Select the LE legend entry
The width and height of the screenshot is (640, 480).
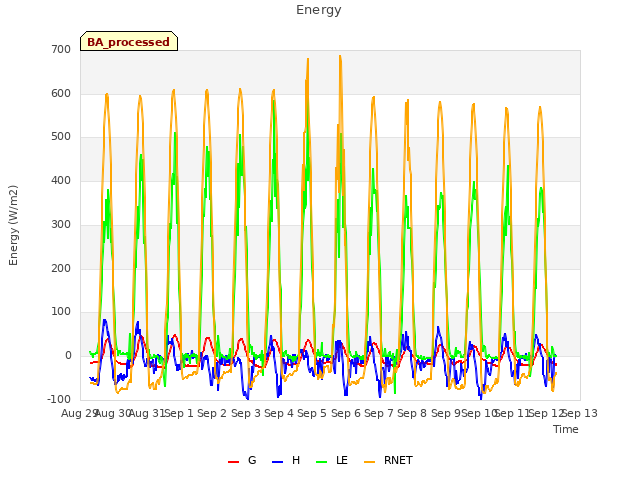click(x=332, y=460)
